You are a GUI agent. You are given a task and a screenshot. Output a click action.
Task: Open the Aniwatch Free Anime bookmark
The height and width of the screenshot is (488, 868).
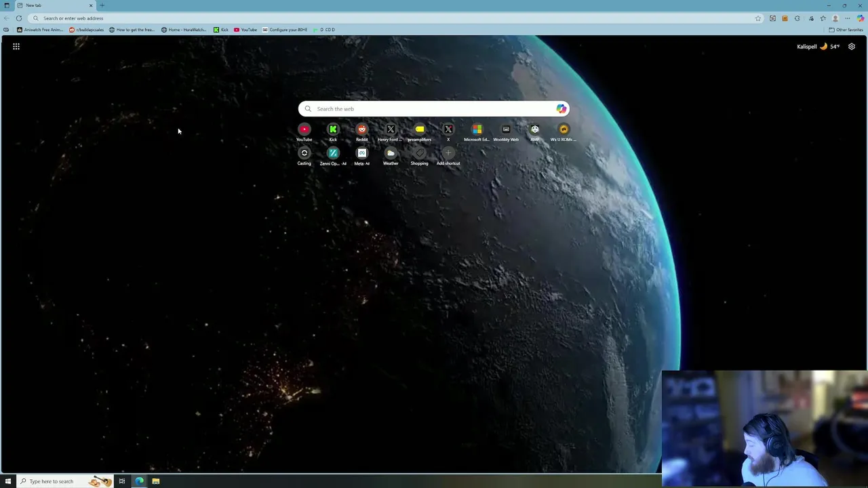pyautogui.click(x=40, y=30)
